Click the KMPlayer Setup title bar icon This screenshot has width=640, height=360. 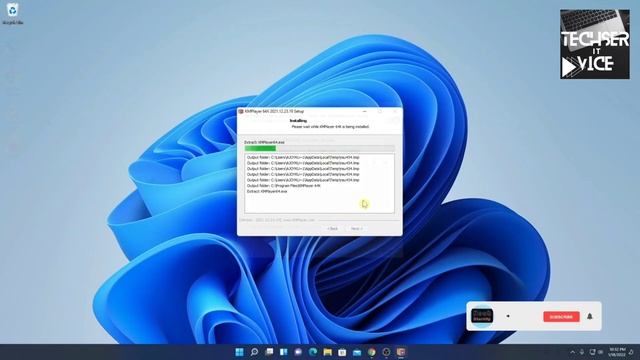tap(241, 111)
